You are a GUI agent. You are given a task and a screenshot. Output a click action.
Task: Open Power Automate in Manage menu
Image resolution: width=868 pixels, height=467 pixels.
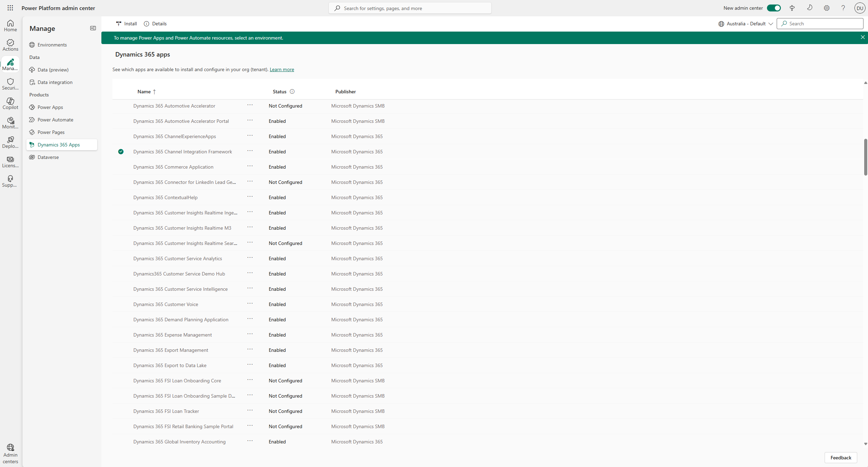click(55, 120)
